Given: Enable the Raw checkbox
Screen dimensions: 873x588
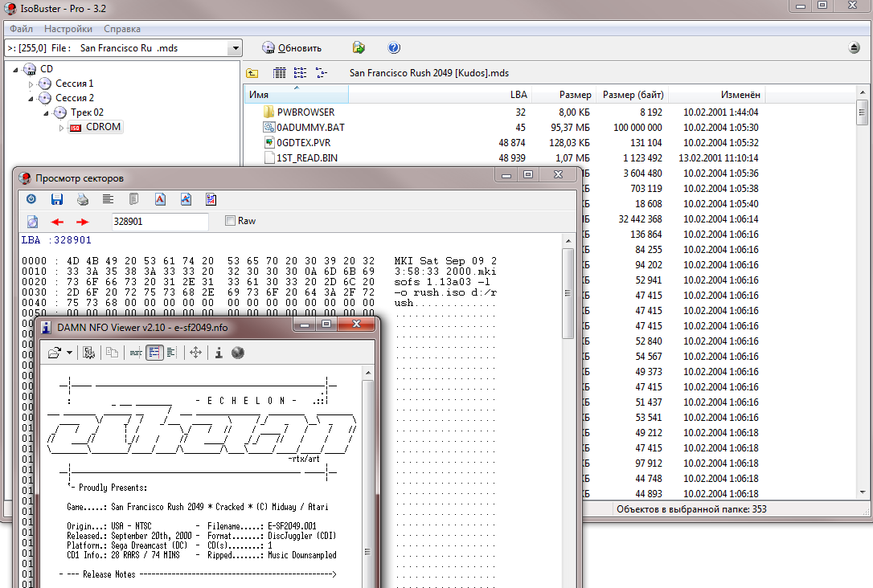Looking at the screenshot, I should coord(231,221).
